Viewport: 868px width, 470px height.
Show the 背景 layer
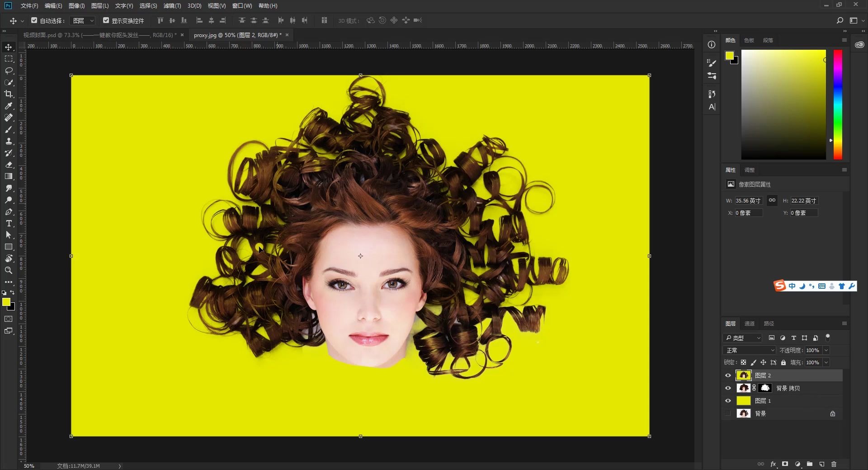(728, 414)
